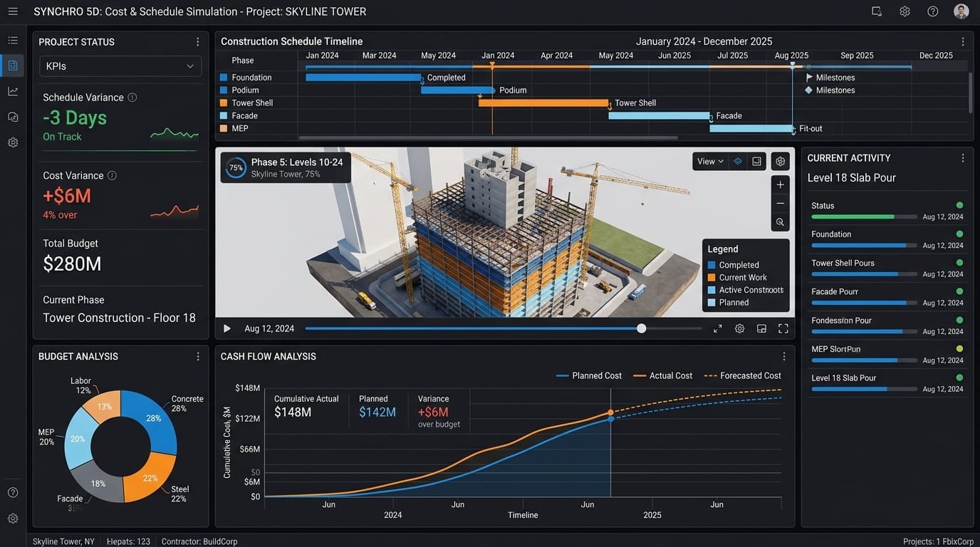Image resolution: width=980 pixels, height=547 pixels.
Task: Click the Foundation Completed gantt bar
Action: [x=363, y=78]
